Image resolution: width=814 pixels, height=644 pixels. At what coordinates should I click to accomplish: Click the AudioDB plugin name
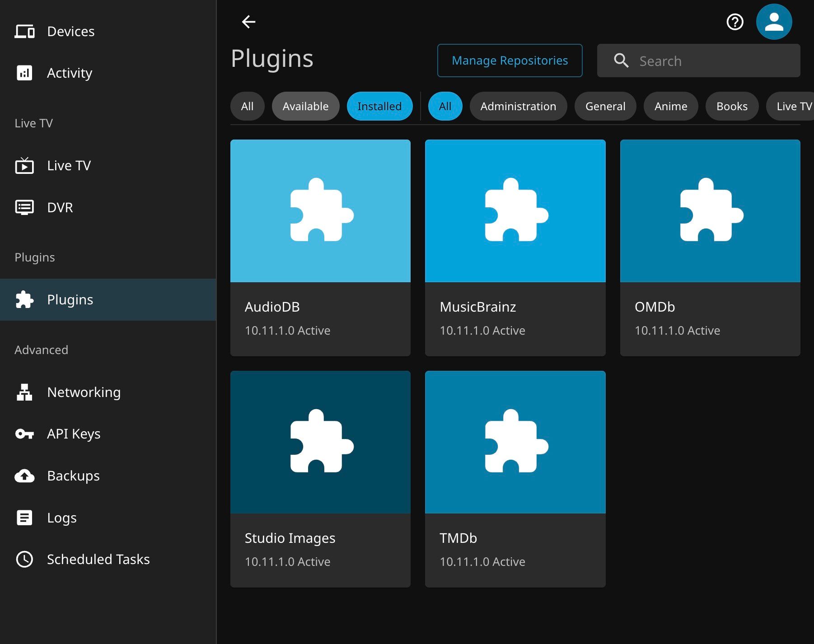272,307
